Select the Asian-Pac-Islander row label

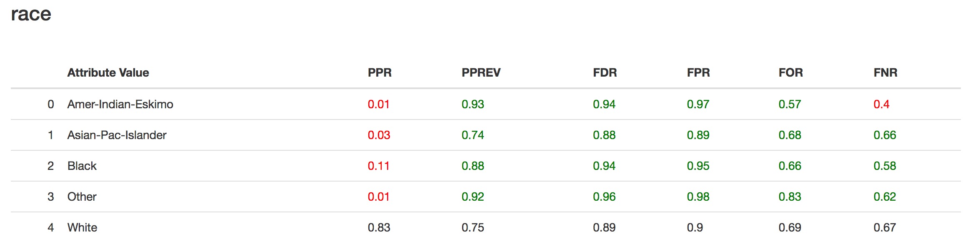point(117,135)
